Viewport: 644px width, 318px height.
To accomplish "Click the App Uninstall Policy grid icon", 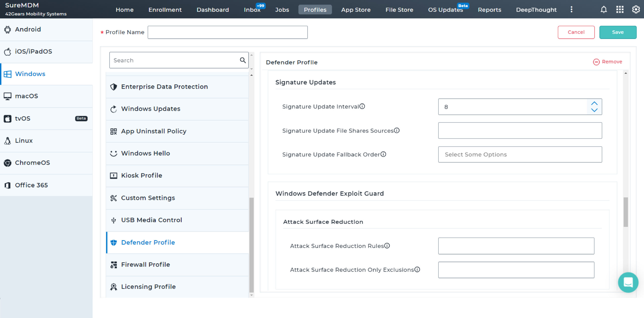I will [x=114, y=131].
